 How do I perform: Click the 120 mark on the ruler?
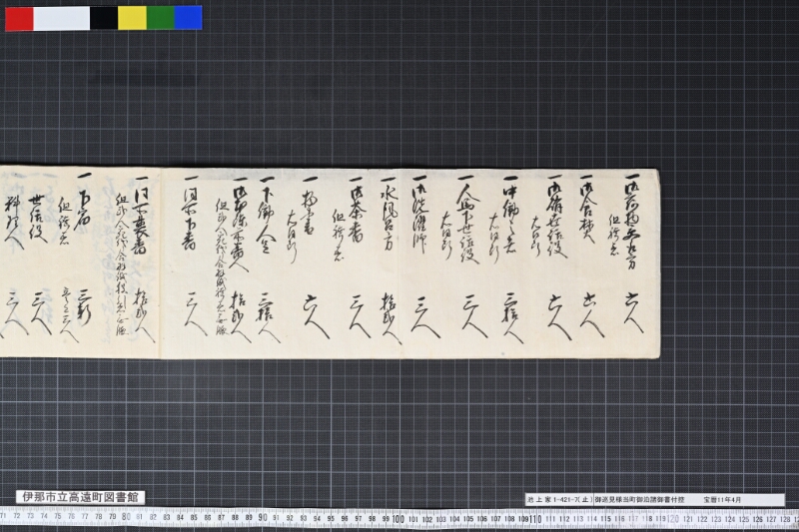tap(673, 519)
